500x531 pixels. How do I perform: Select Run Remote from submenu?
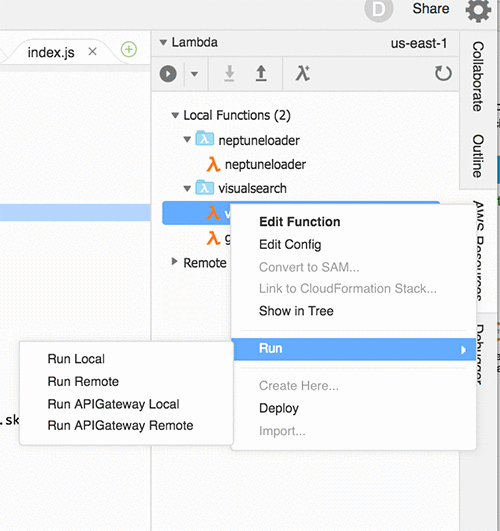coord(83,382)
